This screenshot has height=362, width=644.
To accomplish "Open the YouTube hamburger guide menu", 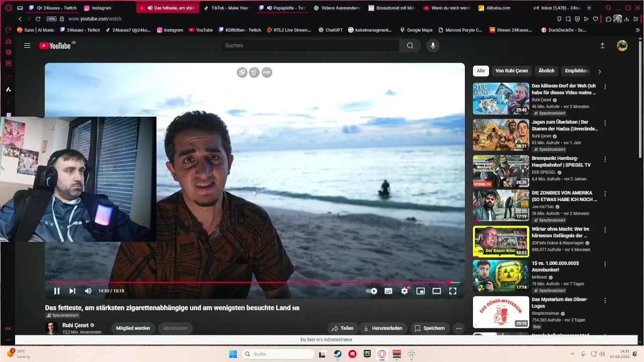I will (27, 46).
